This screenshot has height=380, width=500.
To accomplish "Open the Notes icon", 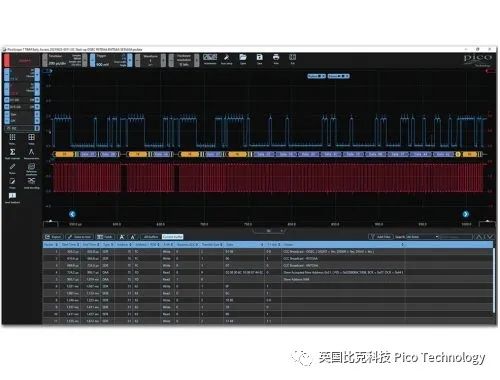I will coord(12,183).
